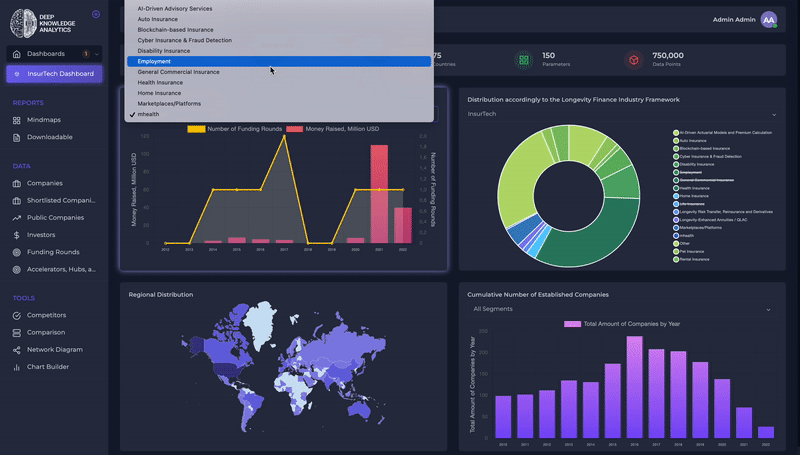The width and height of the screenshot is (800, 455).
Task: Toggle Blockchain-based Insurance in donut legend
Action: 702,148
